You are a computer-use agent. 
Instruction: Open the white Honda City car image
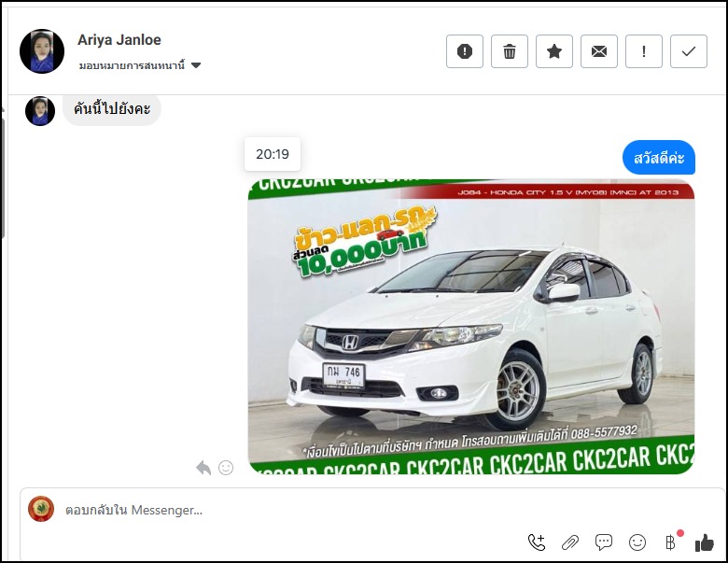pos(471,326)
